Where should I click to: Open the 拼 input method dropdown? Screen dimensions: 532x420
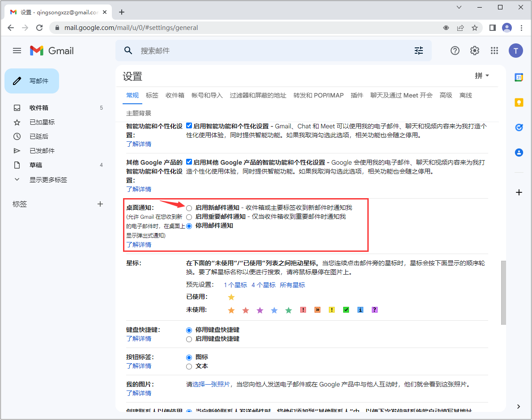click(x=482, y=76)
